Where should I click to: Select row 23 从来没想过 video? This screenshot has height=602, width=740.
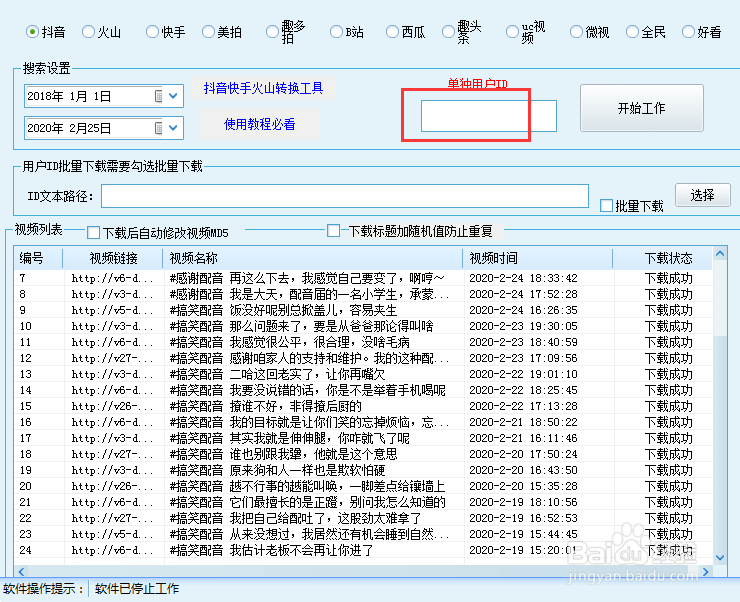click(363, 535)
